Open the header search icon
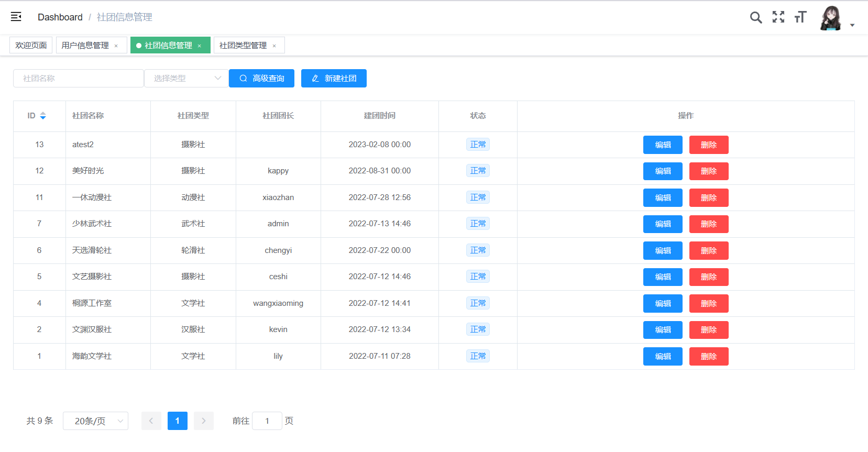This screenshot has height=452, width=868. click(x=755, y=17)
